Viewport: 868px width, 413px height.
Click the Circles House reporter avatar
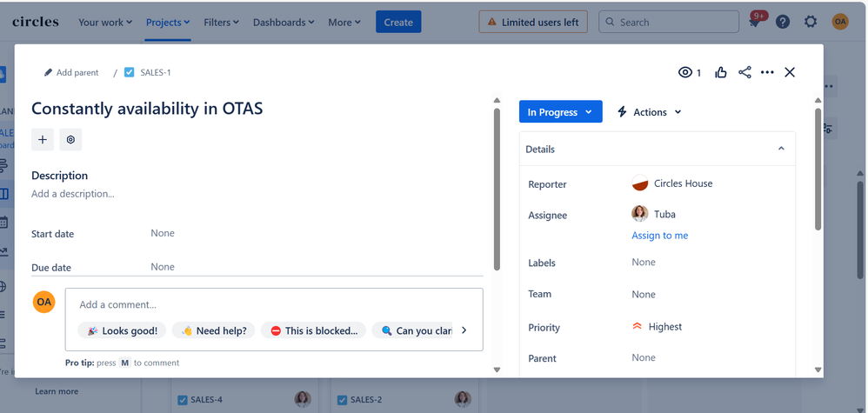tap(640, 183)
